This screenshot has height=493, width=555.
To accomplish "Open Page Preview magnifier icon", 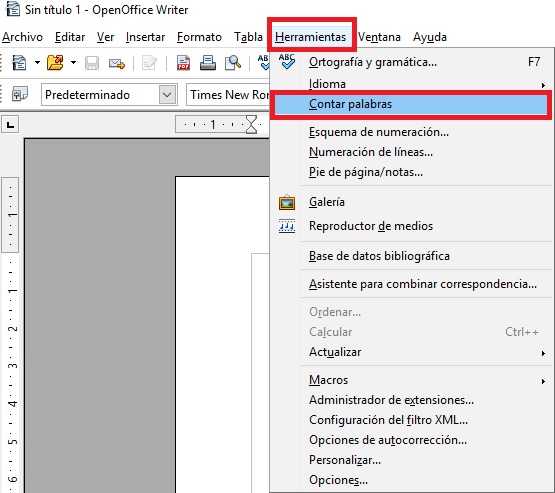I will (x=233, y=63).
